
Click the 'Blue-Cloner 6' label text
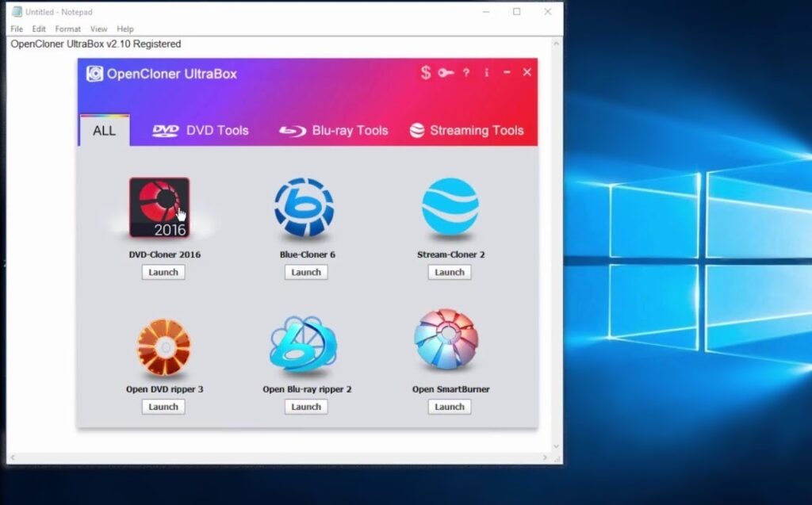pyautogui.click(x=307, y=254)
